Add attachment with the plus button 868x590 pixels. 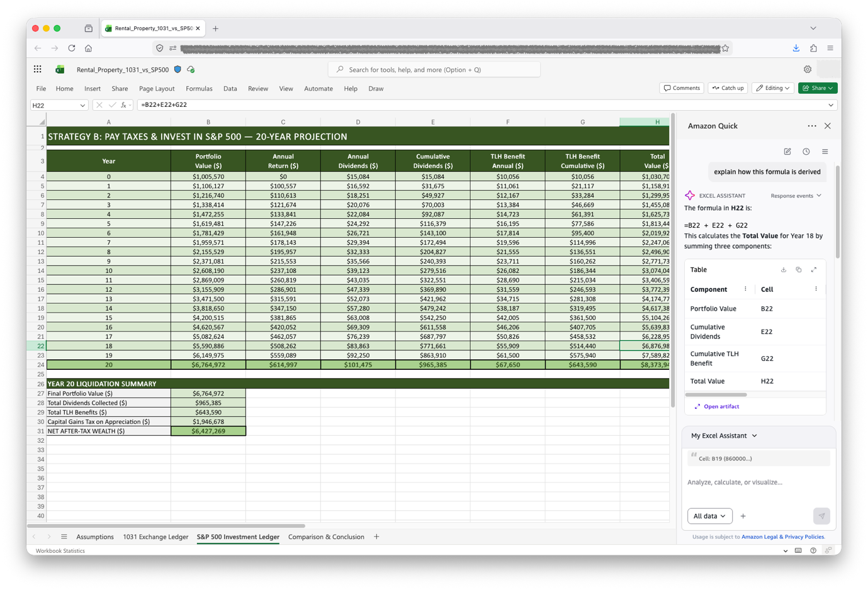point(743,516)
